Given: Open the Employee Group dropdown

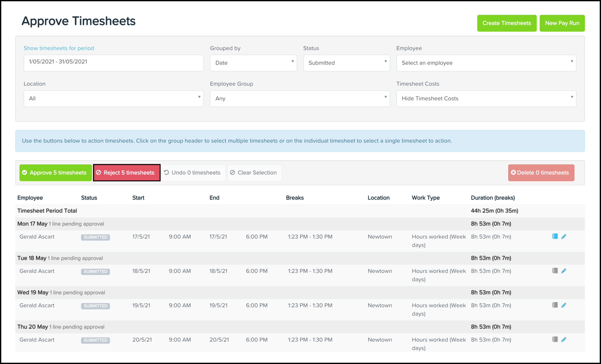Looking at the screenshot, I should point(300,99).
